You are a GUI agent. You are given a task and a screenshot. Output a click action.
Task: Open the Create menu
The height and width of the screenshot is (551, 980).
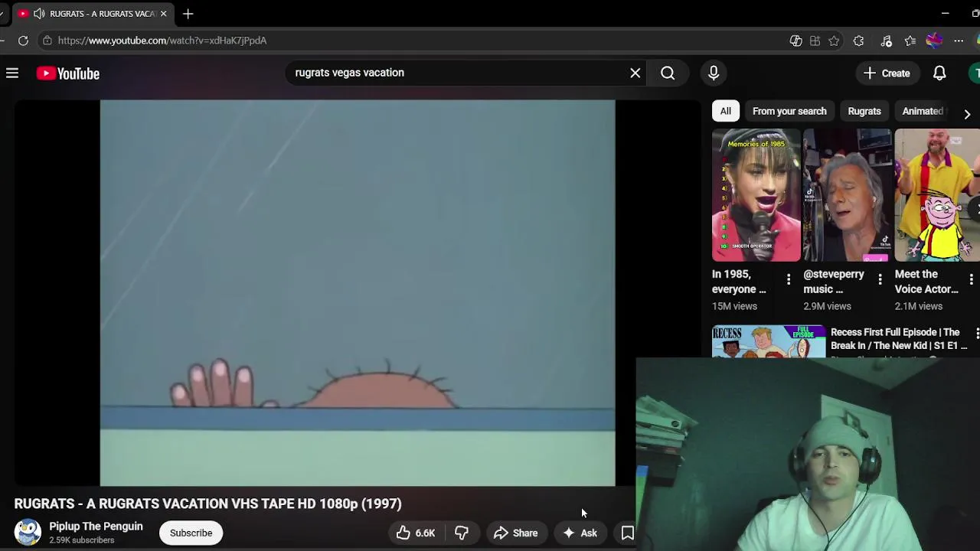click(887, 73)
